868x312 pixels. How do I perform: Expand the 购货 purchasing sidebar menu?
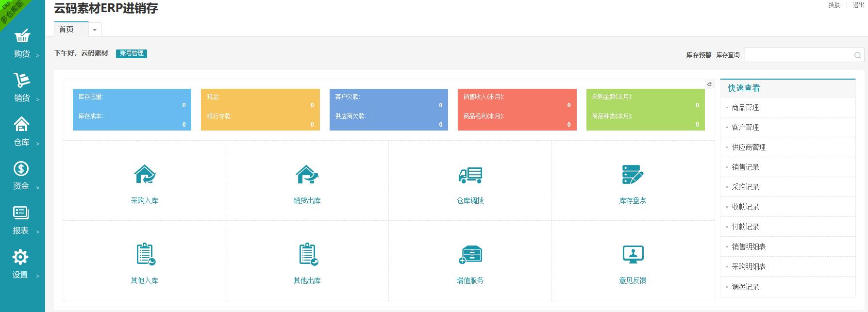[x=22, y=44]
